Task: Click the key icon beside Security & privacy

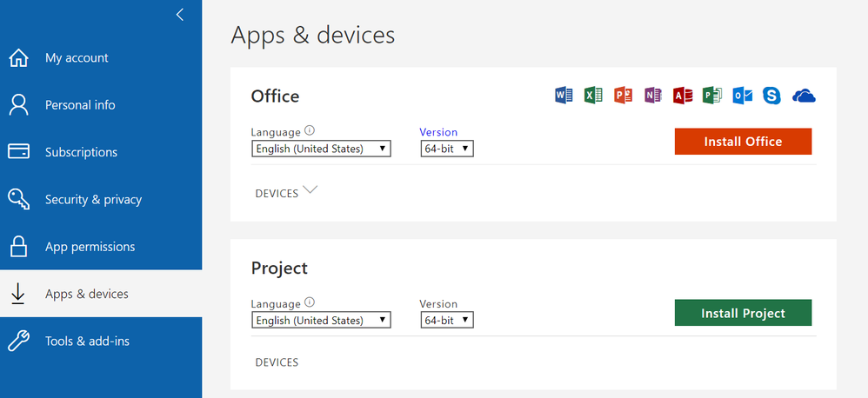Action: [19, 199]
